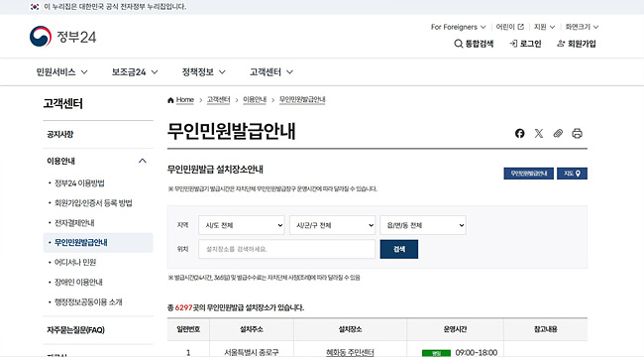
Task: Open 전자결제안내 sidebar item
Action: point(74,222)
